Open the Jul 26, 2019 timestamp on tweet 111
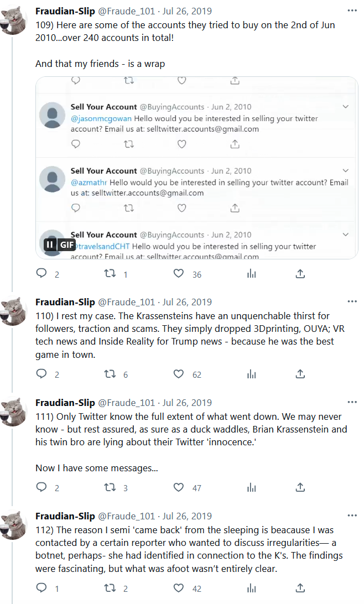This screenshot has height=604, width=364. (187, 403)
